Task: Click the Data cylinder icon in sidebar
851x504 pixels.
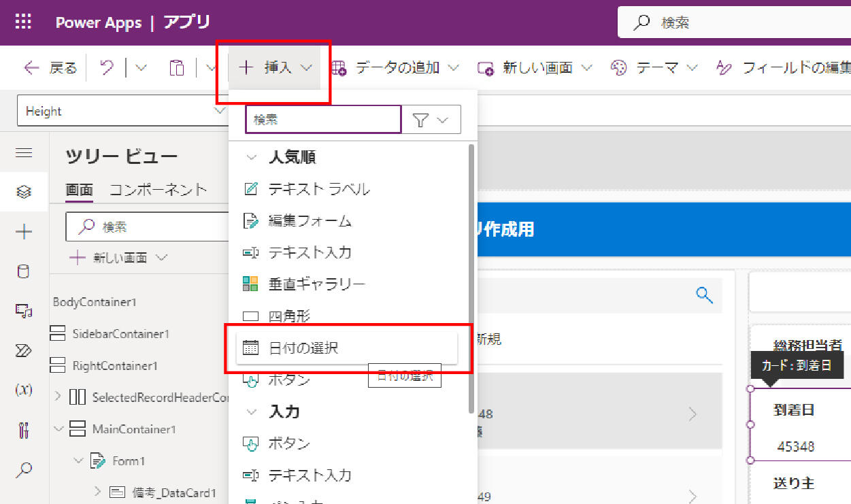Action: click(x=24, y=272)
